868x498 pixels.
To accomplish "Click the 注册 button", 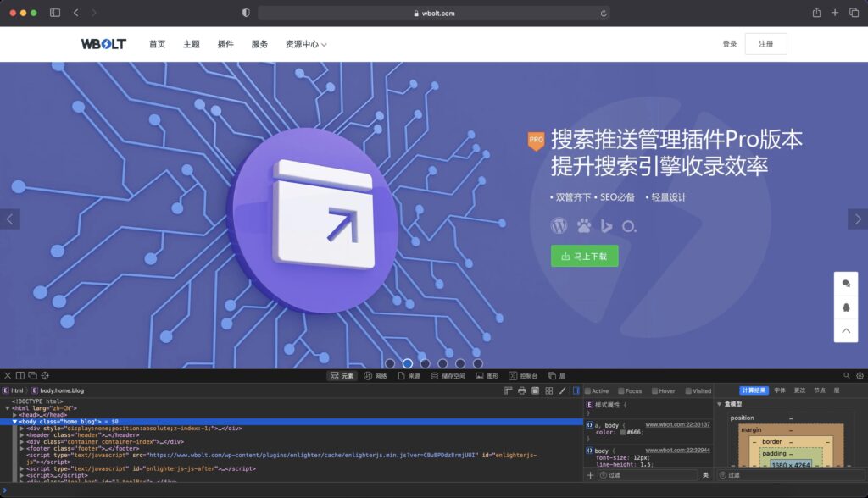I will click(765, 44).
